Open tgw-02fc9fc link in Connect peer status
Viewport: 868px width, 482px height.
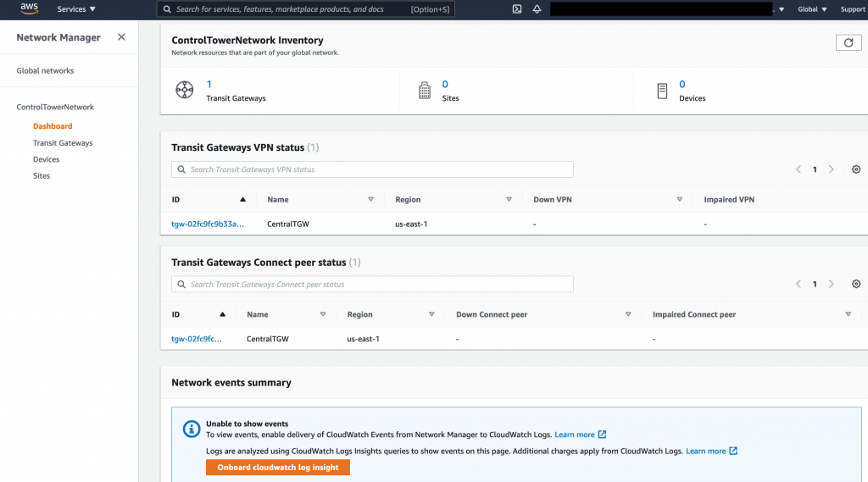tap(197, 339)
